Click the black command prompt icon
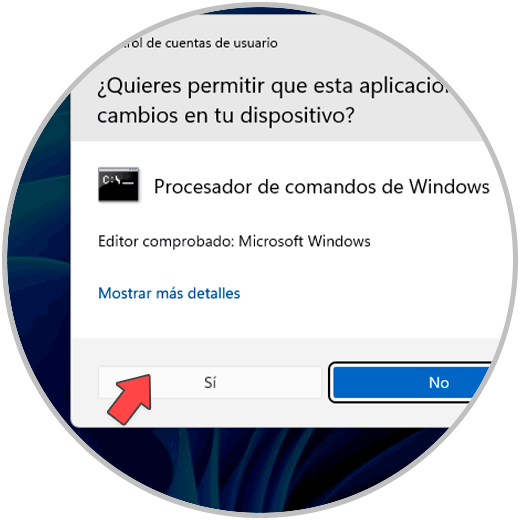 click(118, 184)
